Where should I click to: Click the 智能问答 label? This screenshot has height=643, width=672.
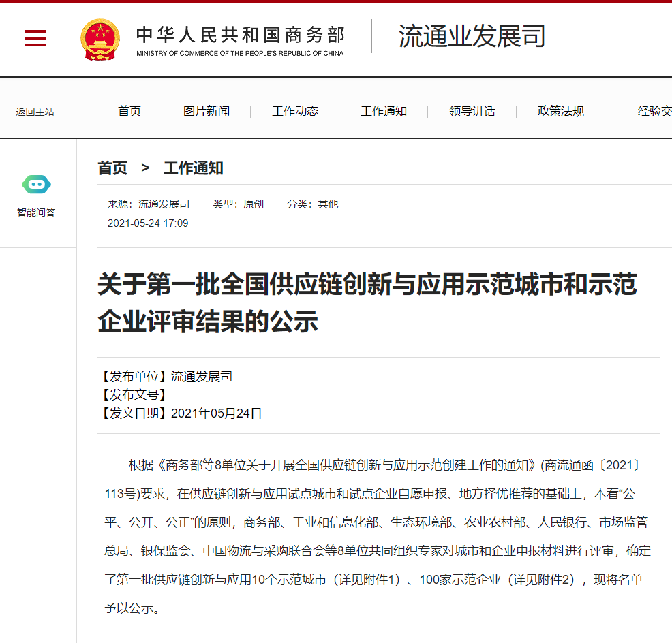36,213
